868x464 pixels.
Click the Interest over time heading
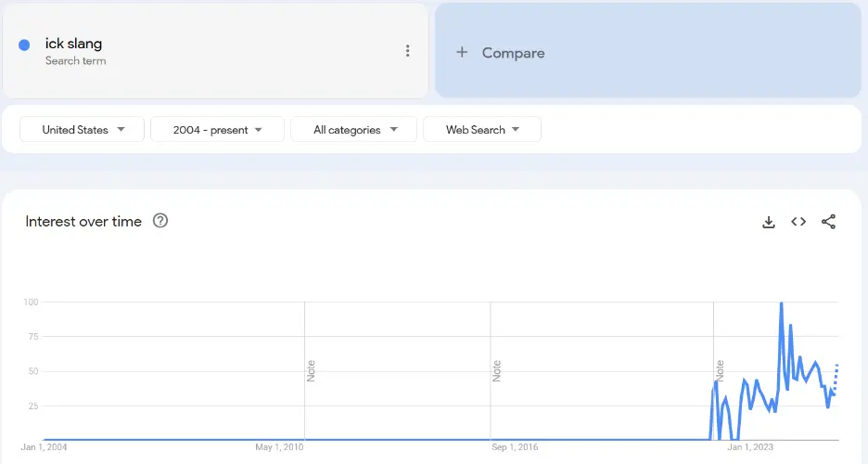pos(83,222)
